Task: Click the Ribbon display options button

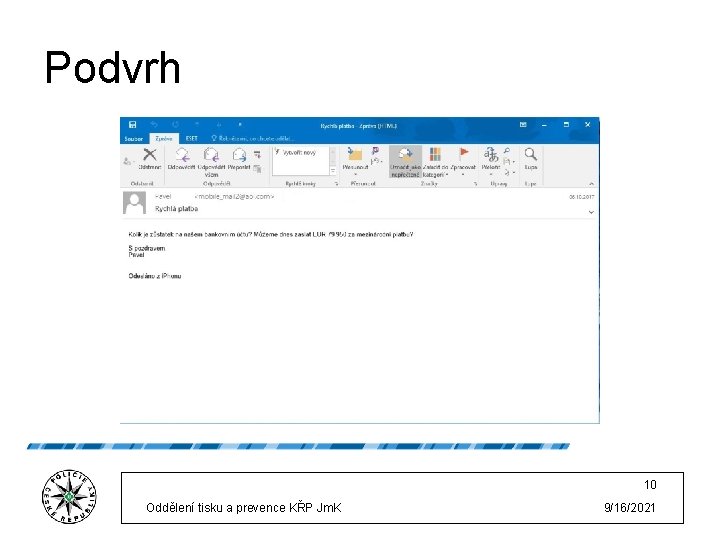Action: tap(523, 124)
